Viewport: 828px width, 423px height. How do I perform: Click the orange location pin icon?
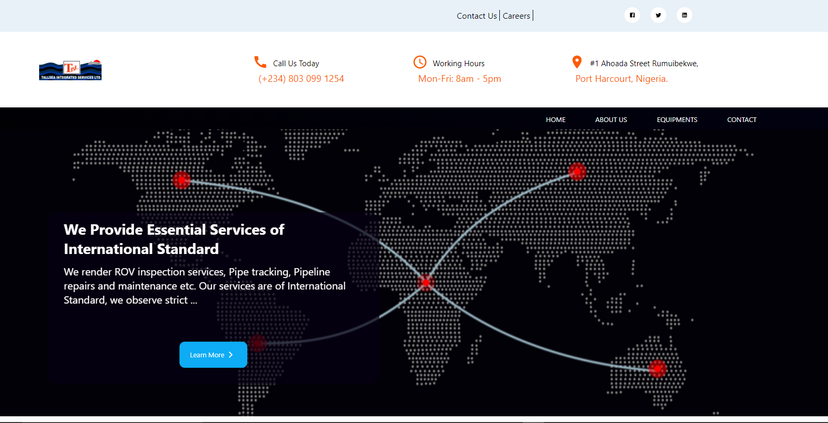coord(577,62)
